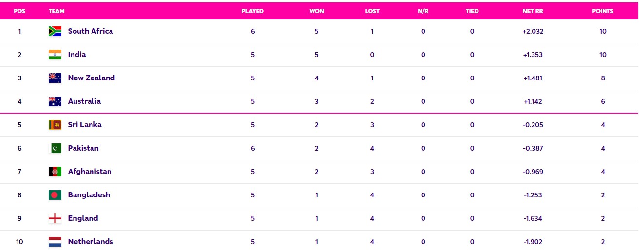Click the Afghanistan flag icon
This screenshot has width=644, height=252.
click(x=55, y=172)
